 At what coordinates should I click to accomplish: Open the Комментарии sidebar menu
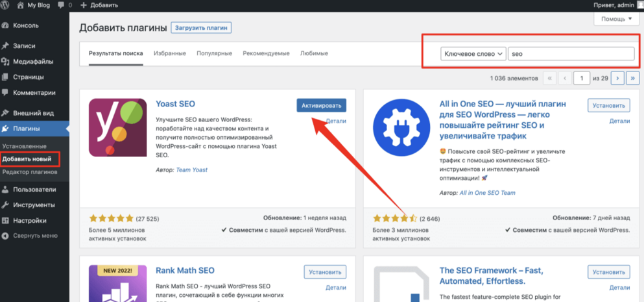[34, 93]
